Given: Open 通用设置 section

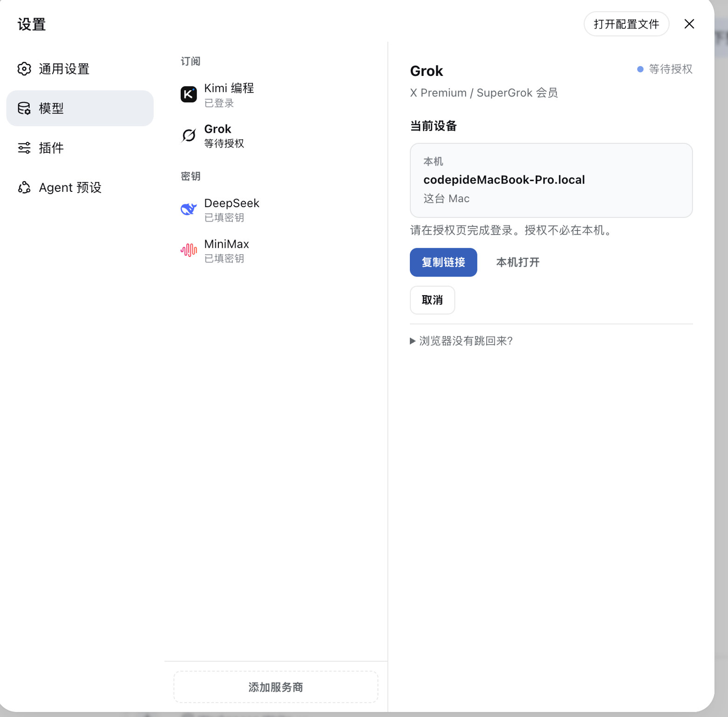Looking at the screenshot, I should pyautogui.click(x=80, y=69).
